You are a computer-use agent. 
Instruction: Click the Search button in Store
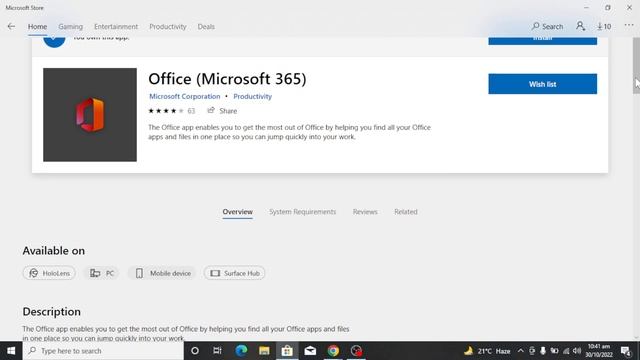(x=547, y=27)
